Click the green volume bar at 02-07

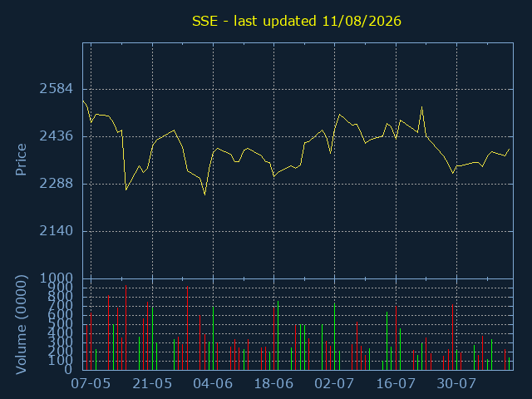(334, 337)
